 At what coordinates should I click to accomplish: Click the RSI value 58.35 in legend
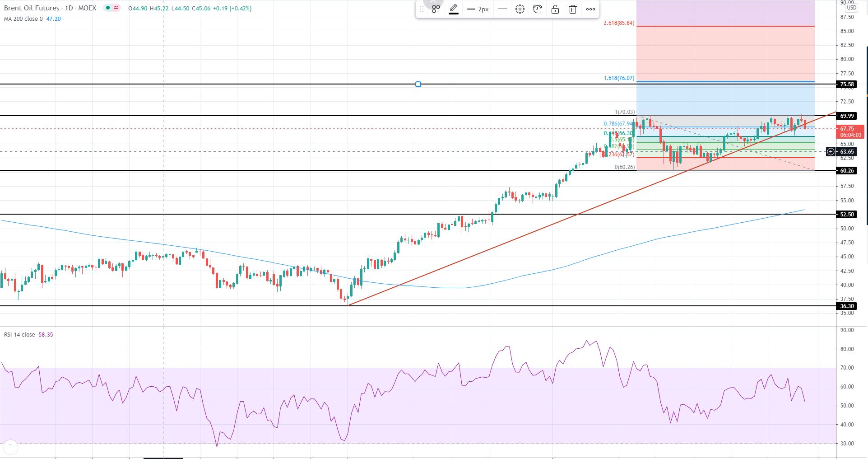pyautogui.click(x=46, y=335)
